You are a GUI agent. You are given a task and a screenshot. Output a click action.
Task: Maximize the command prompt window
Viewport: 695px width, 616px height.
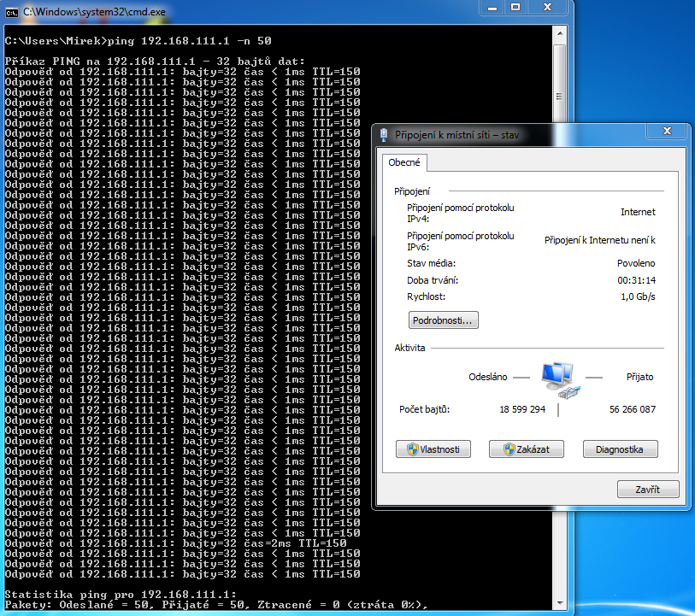coord(515,8)
